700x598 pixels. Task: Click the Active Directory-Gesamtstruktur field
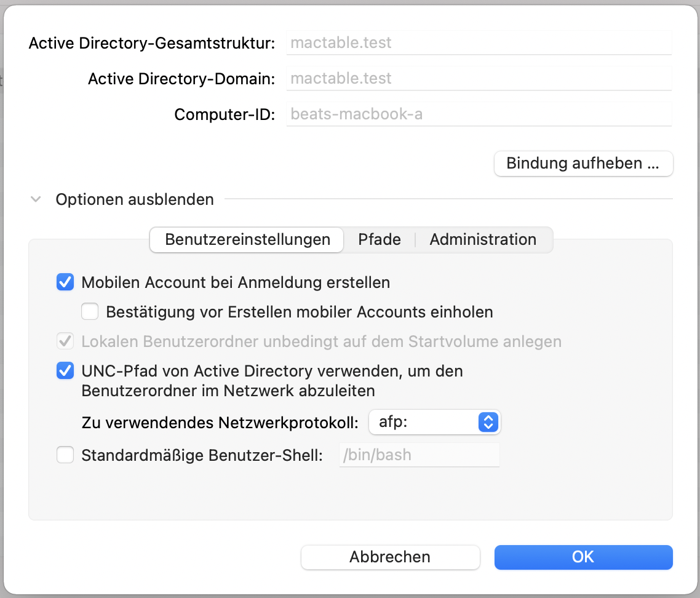479,43
